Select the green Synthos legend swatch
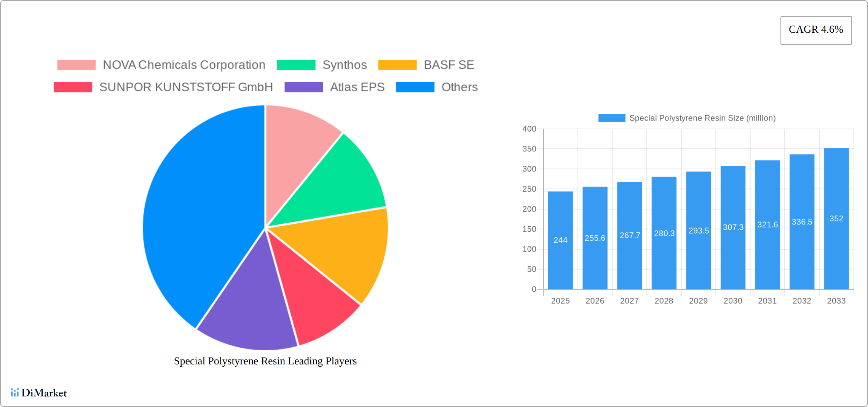The height and width of the screenshot is (407, 868). (x=296, y=65)
